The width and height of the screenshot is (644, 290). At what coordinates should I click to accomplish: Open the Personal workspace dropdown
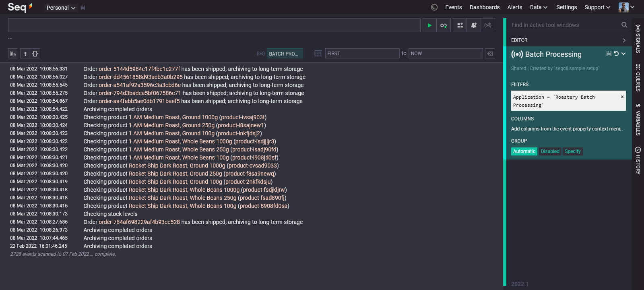tap(61, 8)
